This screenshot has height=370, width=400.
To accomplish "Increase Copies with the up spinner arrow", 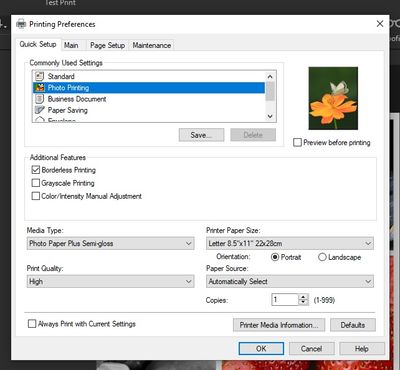I will [303, 297].
